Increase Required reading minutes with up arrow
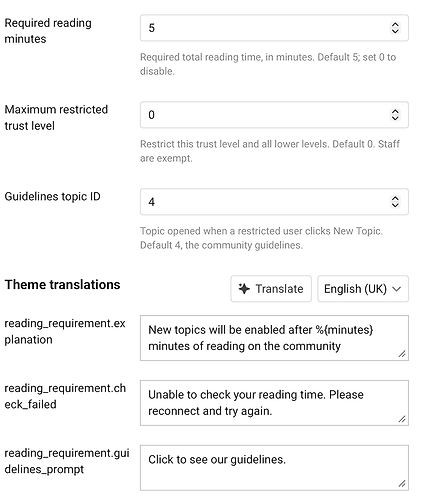 point(395,24)
